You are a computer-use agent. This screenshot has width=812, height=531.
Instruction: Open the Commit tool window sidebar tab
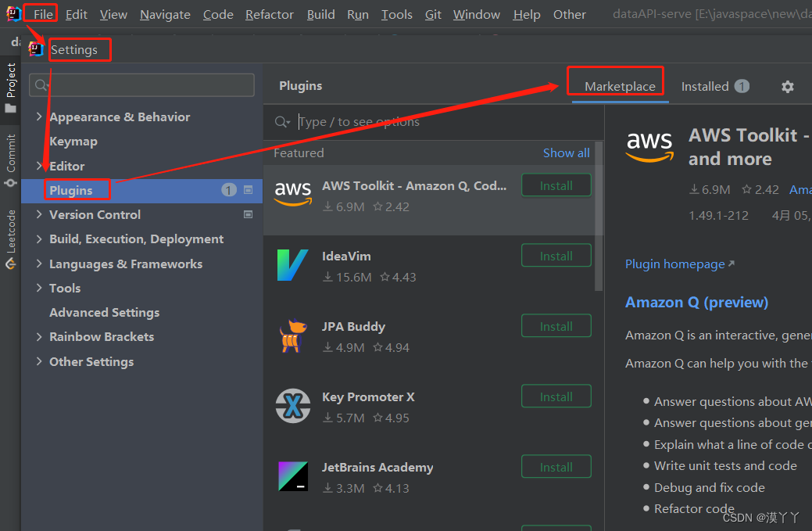11,160
